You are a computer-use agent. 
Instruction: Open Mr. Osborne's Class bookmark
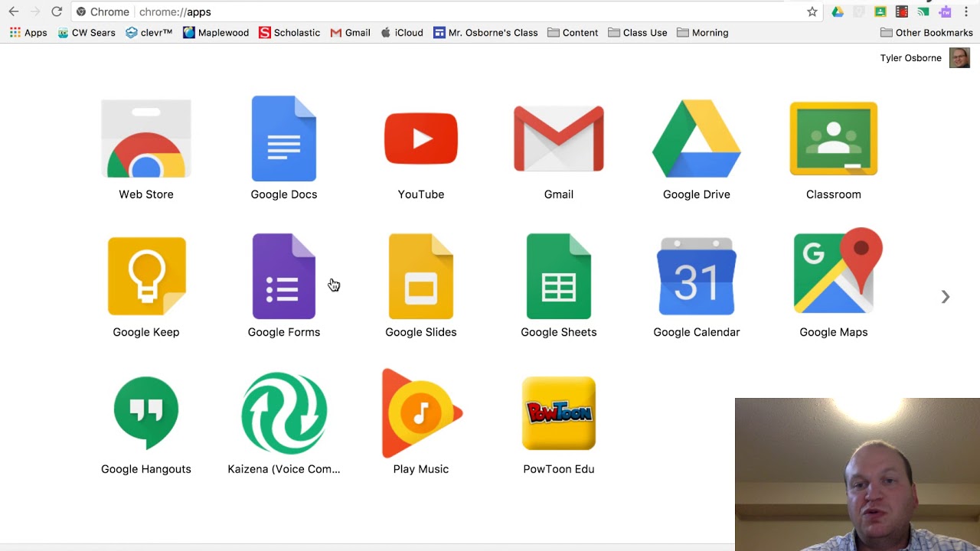pos(485,33)
